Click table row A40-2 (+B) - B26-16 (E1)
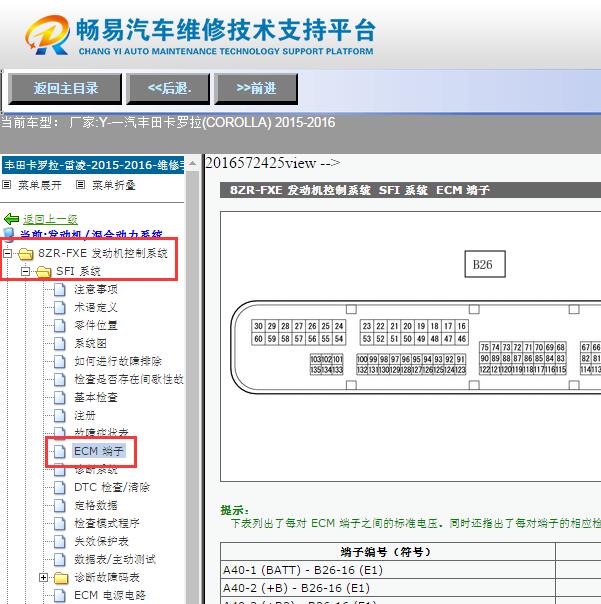The width and height of the screenshot is (601, 604). (x=388, y=588)
